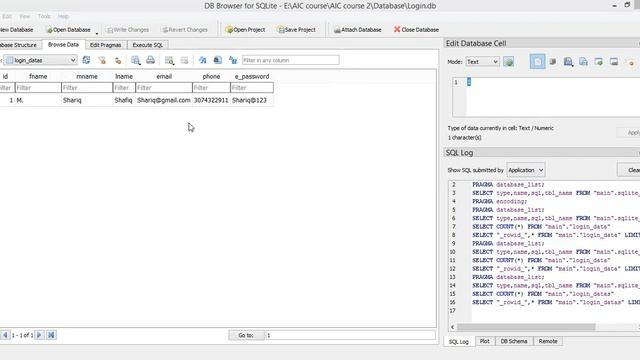Click Close Database with red X
The image size is (640, 360).
tap(416, 30)
